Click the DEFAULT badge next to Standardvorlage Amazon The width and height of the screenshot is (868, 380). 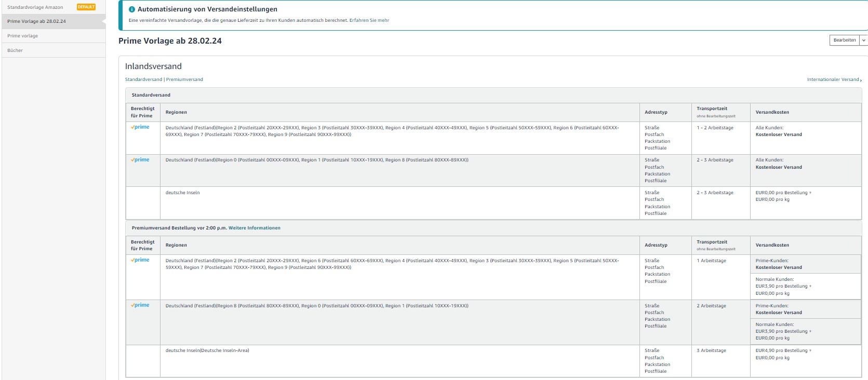(x=86, y=7)
